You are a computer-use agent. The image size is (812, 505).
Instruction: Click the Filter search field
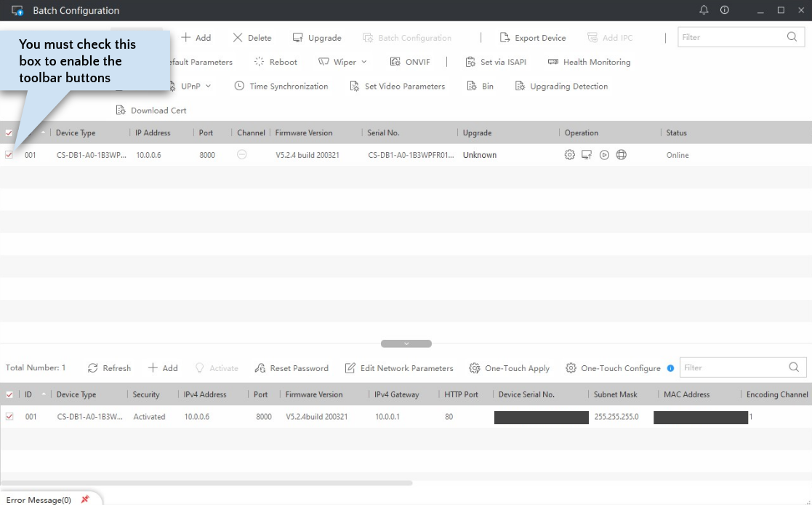point(734,37)
